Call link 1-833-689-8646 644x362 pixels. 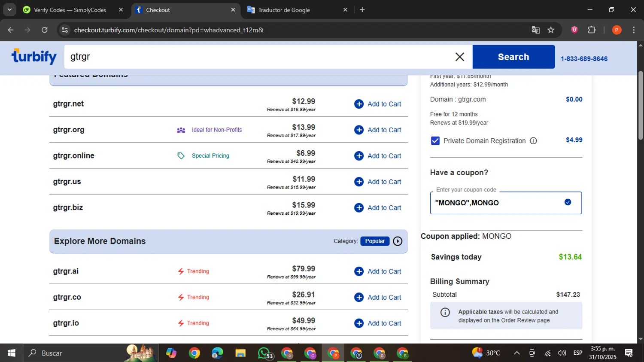click(584, 59)
